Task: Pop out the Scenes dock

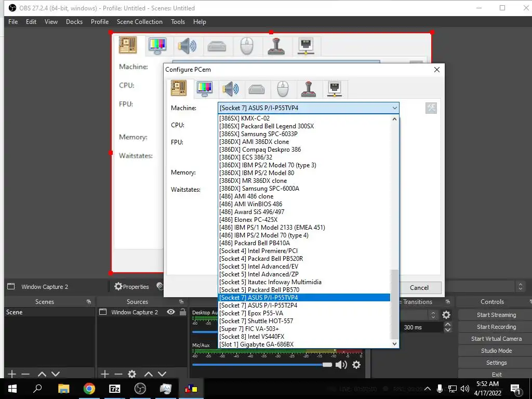Action: click(x=88, y=302)
